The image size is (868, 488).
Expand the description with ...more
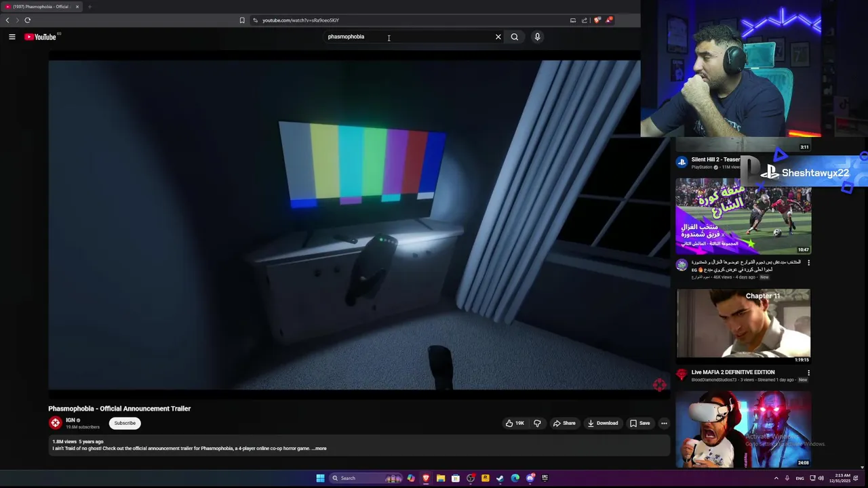pos(319,449)
